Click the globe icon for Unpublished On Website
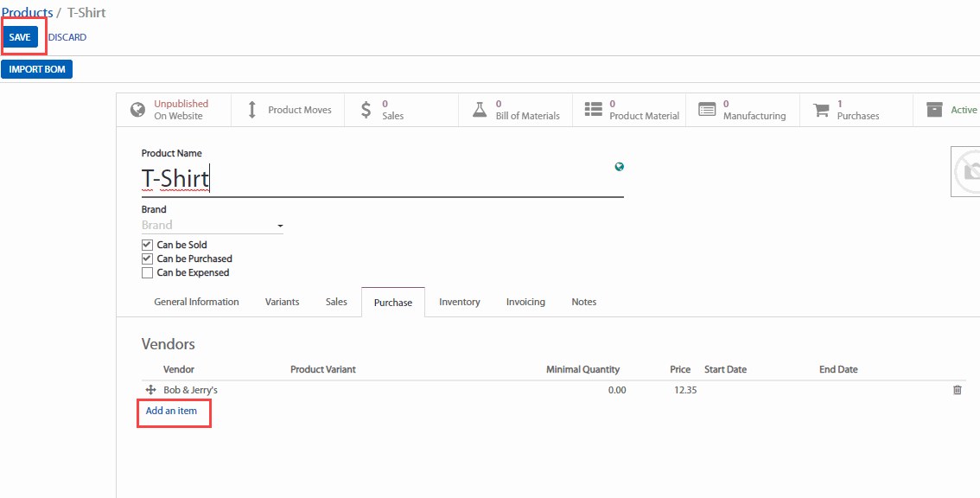Image resolution: width=980 pixels, height=498 pixels. 137,110
